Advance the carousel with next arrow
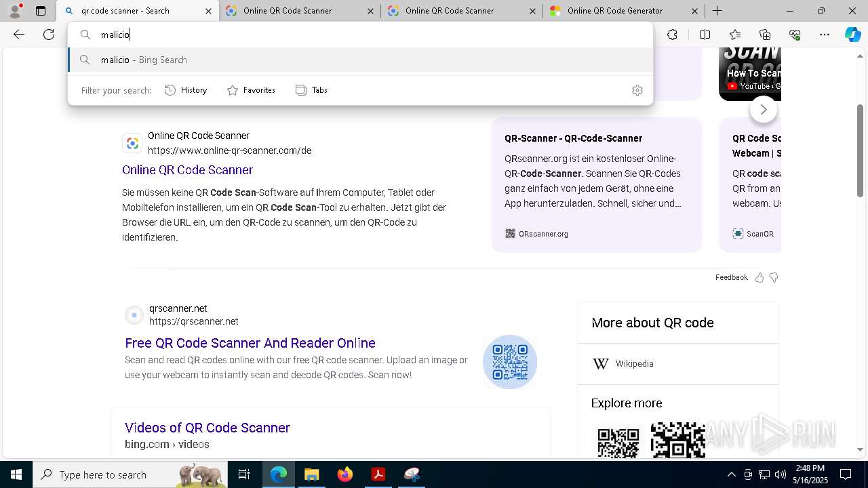Screen dimensions: 868x488 (764, 109)
